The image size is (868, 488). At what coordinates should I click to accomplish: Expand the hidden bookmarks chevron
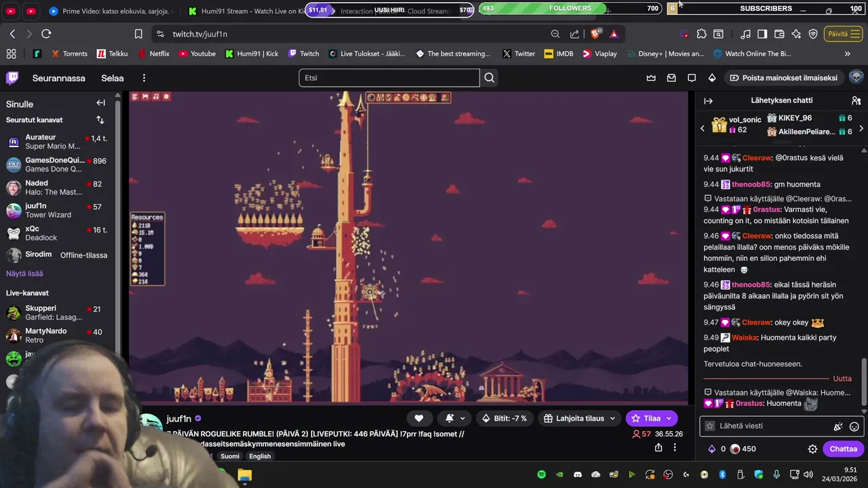pos(848,54)
